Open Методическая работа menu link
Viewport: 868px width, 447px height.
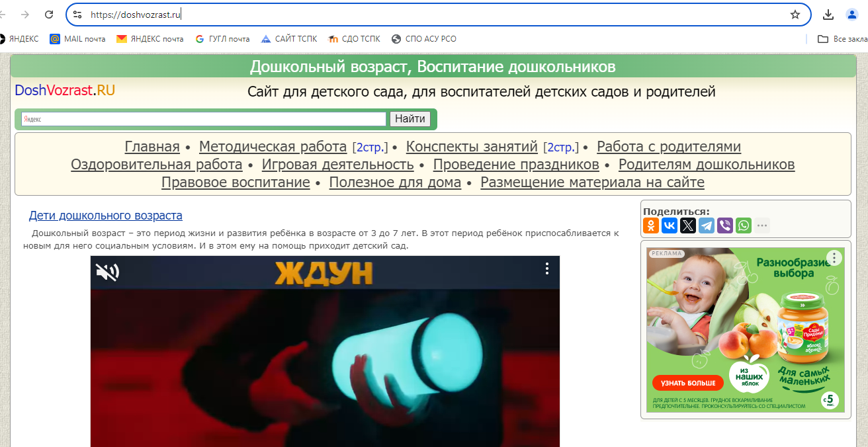click(273, 147)
